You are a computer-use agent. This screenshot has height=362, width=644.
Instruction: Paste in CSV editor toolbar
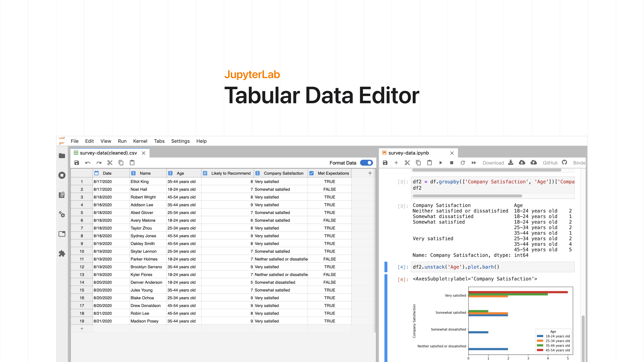(132, 163)
